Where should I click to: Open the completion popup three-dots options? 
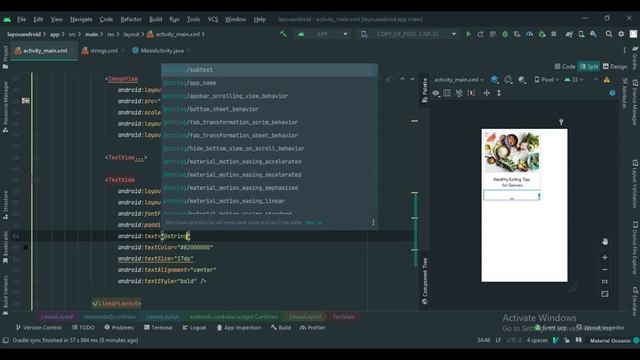pos(373,222)
